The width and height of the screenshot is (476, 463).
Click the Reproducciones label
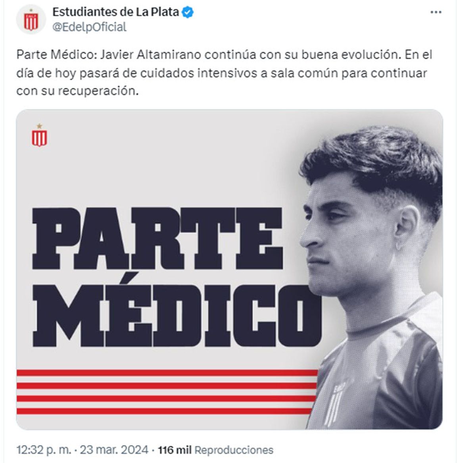click(x=234, y=450)
